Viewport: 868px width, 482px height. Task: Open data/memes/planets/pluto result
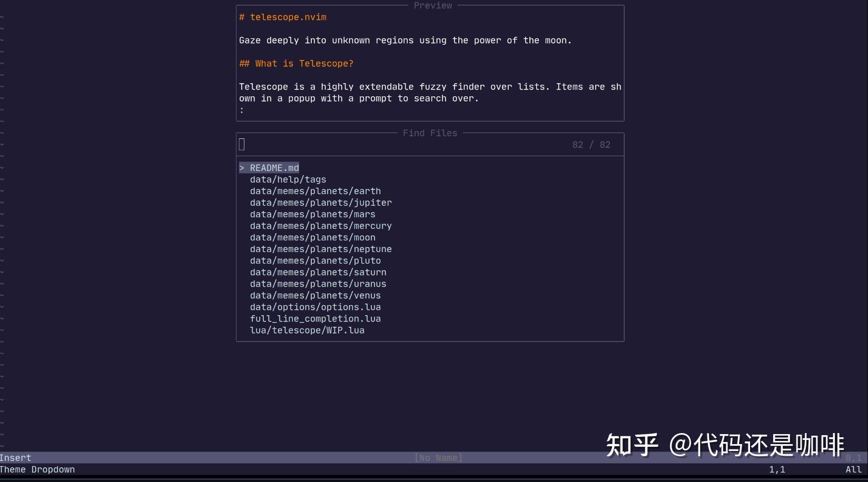(x=315, y=260)
